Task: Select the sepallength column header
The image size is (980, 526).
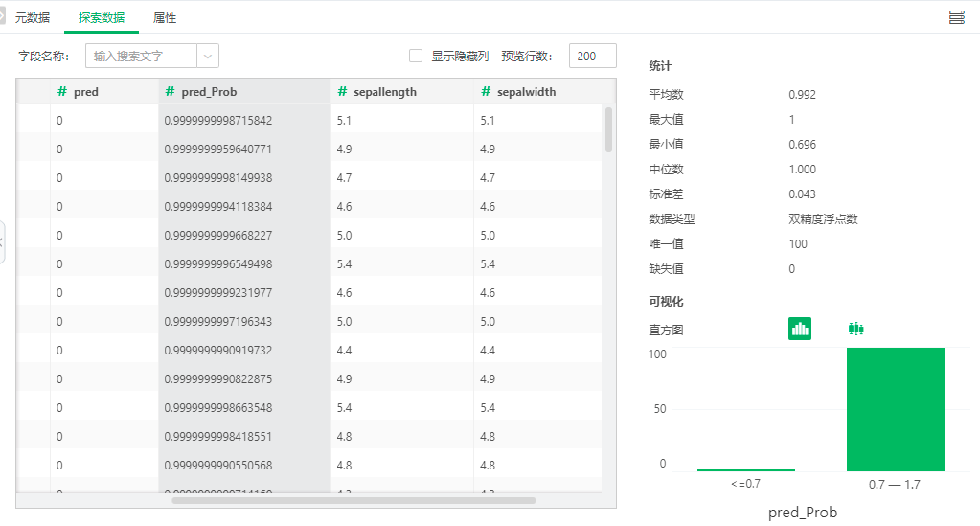Action: pyautogui.click(x=385, y=92)
